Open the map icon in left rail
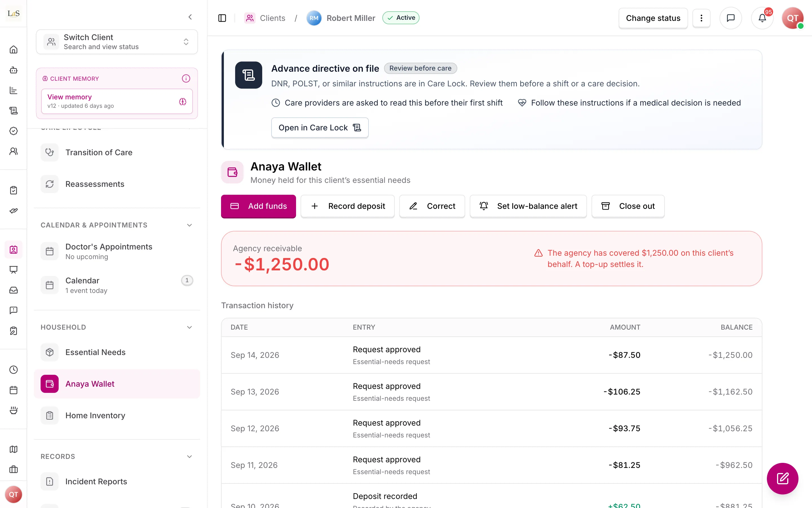The height and width of the screenshot is (508, 812). click(x=14, y=449)
